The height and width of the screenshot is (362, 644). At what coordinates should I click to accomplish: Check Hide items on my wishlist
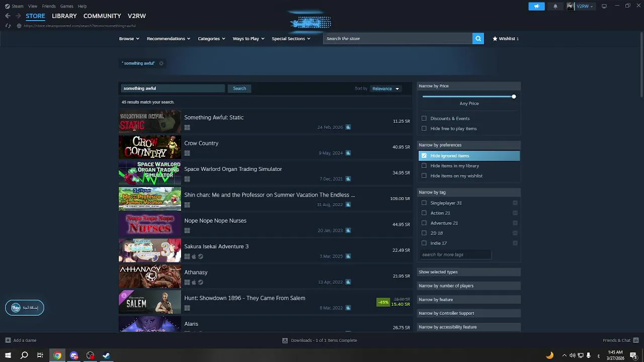(424, 176)
